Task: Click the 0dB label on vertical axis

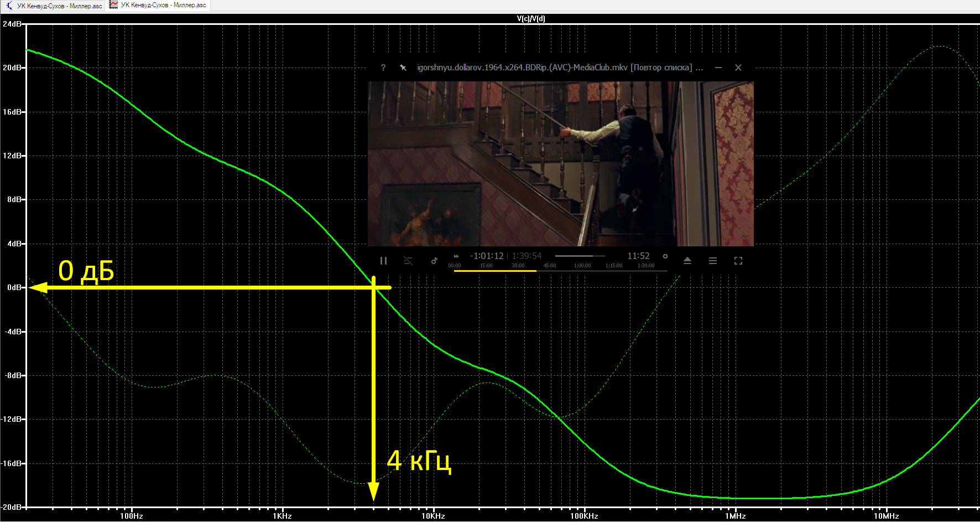Action: pos(14,287)
